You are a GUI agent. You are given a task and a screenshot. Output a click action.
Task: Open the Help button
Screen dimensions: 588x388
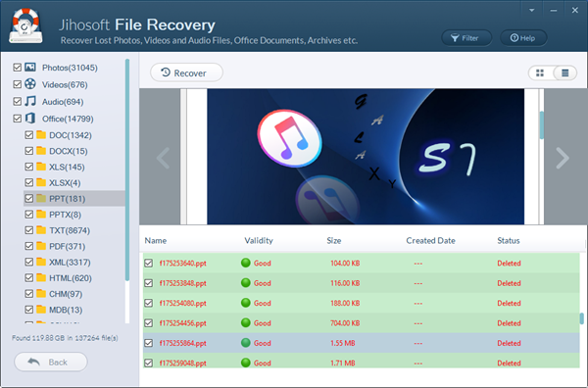pos(523,38)
